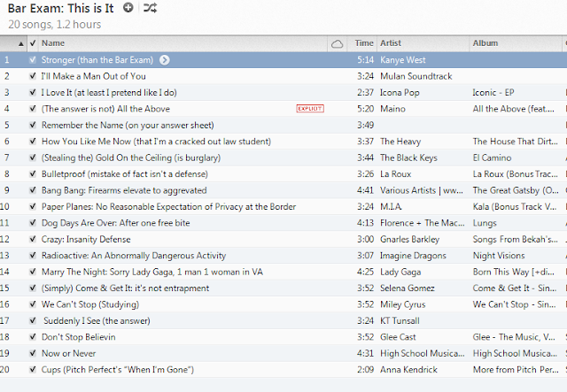Click the EXPLICIT badge on All the Above
The height and width of the screenshot is (392, 567).
coord(310,109)
